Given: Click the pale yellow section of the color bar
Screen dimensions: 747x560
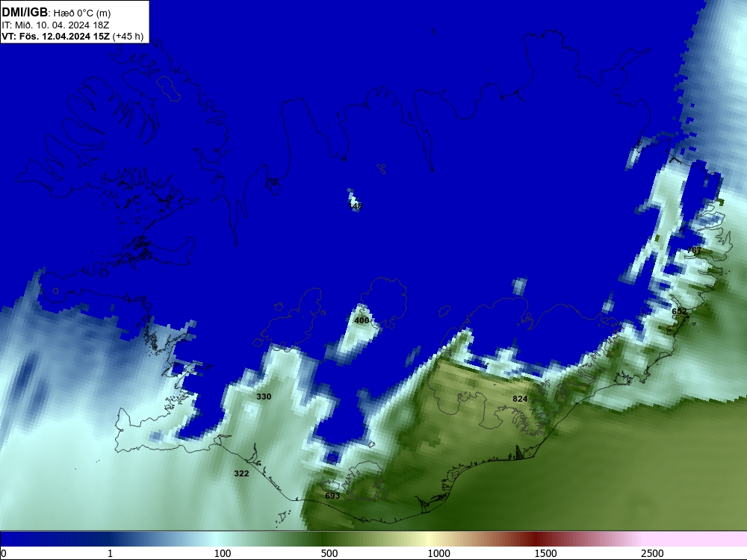Looking at the screenshot, I should (429, 539).
